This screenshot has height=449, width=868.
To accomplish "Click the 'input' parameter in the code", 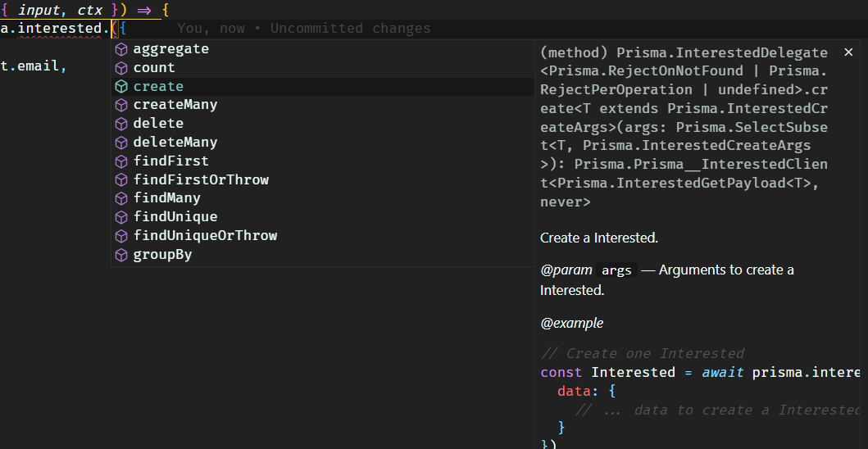I will tap(39, 10).
